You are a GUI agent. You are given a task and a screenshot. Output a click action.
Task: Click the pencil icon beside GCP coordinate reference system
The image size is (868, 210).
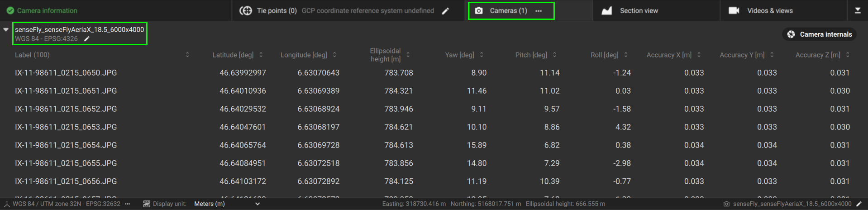[445, 11]
